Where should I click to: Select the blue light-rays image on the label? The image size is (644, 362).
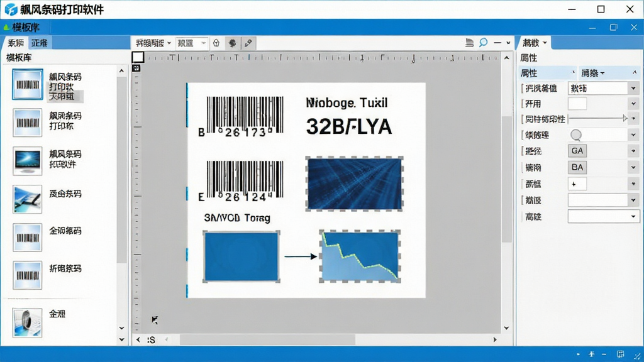(355, 184)
